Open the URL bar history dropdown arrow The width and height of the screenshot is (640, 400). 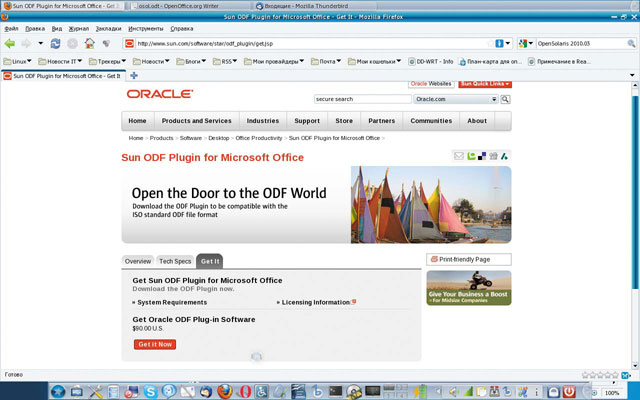coord(508,43)
